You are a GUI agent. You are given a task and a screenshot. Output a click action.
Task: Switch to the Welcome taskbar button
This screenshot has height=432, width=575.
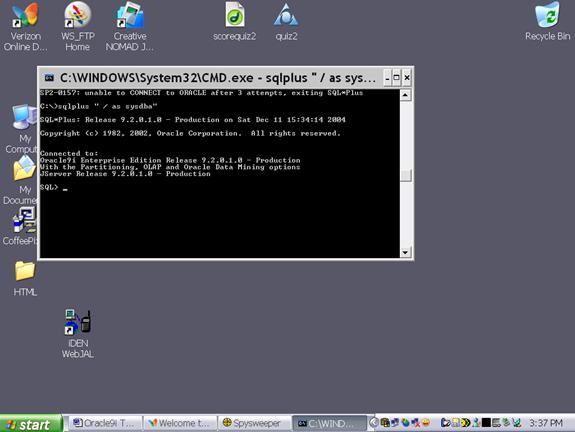coord(180,424)
